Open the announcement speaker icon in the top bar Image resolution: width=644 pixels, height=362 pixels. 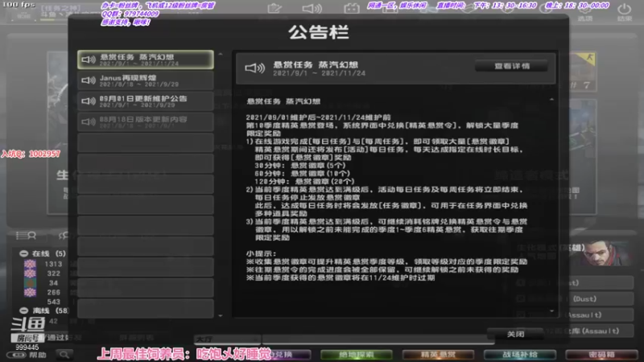(x=312, y=8)
